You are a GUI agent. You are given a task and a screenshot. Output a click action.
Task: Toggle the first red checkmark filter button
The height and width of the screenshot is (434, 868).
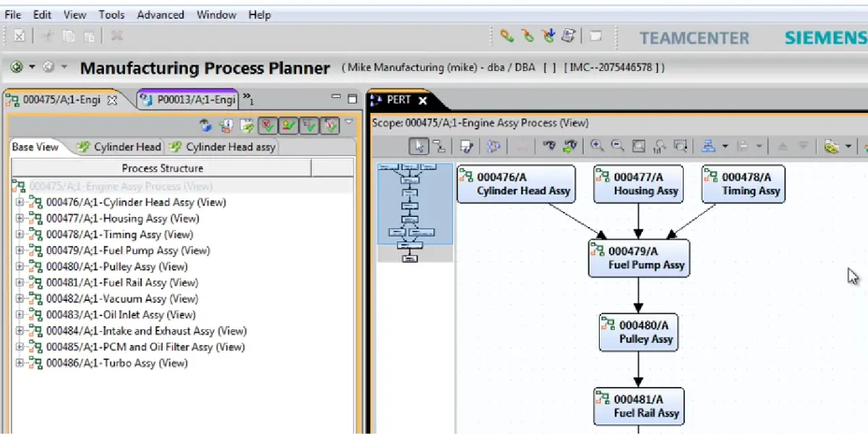pyautogui.click(x=268, y=126)
